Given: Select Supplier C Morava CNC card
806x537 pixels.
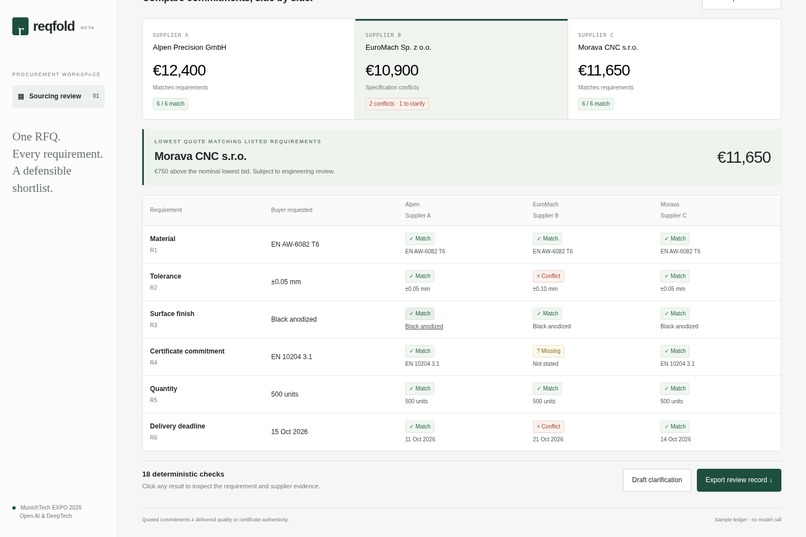Looking at the screenshot, I should coord(674,69).
